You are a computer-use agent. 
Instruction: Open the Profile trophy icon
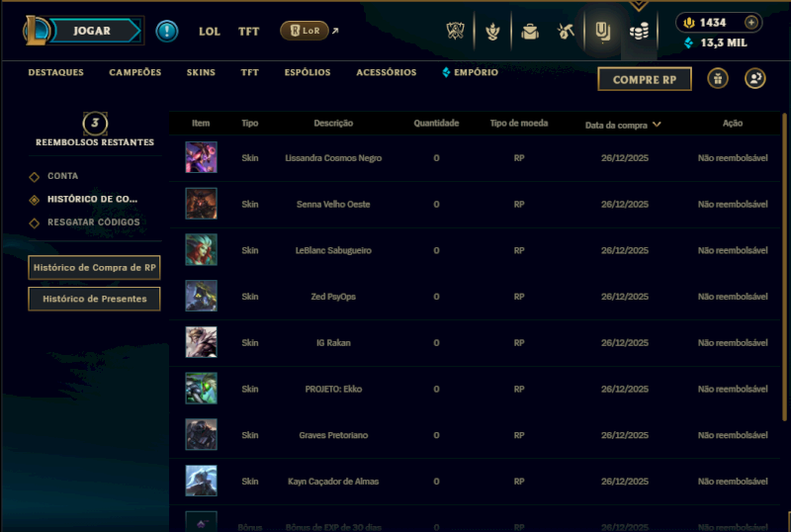point(492,32)
